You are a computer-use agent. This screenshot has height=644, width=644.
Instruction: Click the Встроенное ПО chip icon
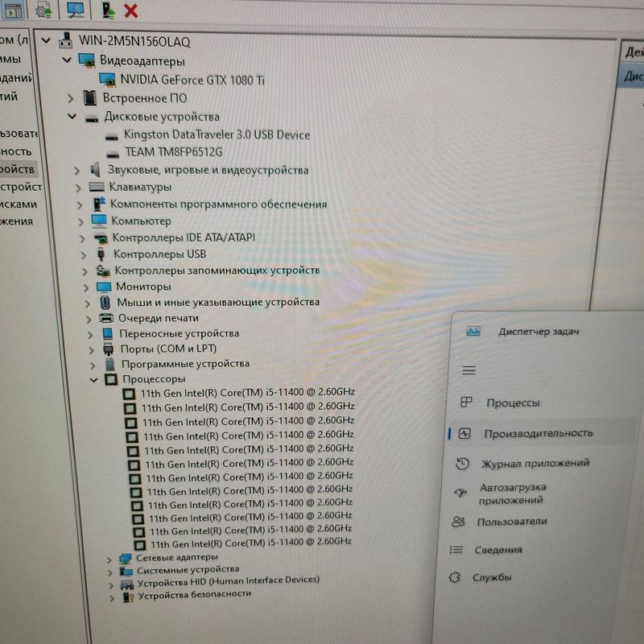point(90,97)
